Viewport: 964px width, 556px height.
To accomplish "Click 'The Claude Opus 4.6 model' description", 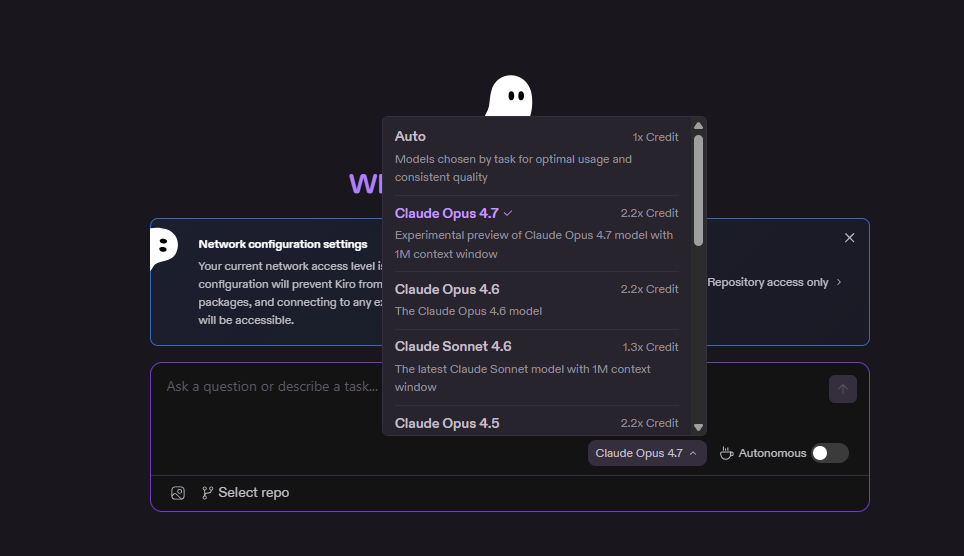I will click(x=468, y=311).
